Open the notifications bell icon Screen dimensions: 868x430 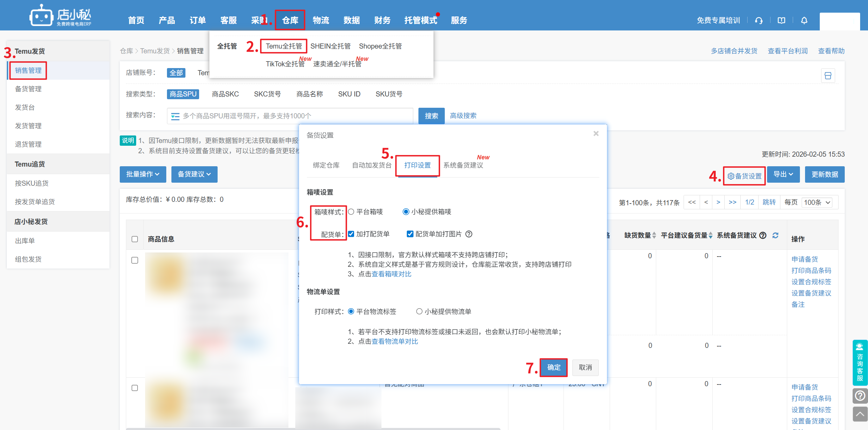coord(804,21)
